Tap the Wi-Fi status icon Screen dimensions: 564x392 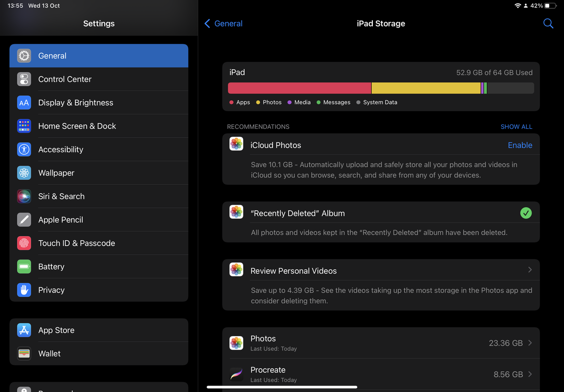[517, 6]
